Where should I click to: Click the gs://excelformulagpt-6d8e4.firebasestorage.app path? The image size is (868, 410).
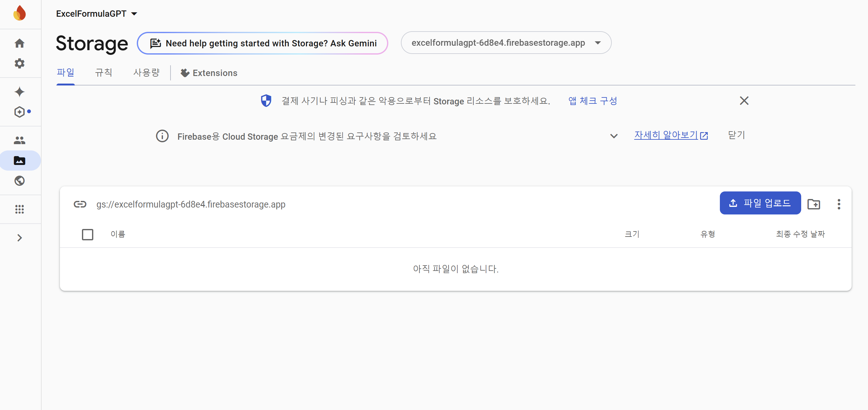(191, 205)
